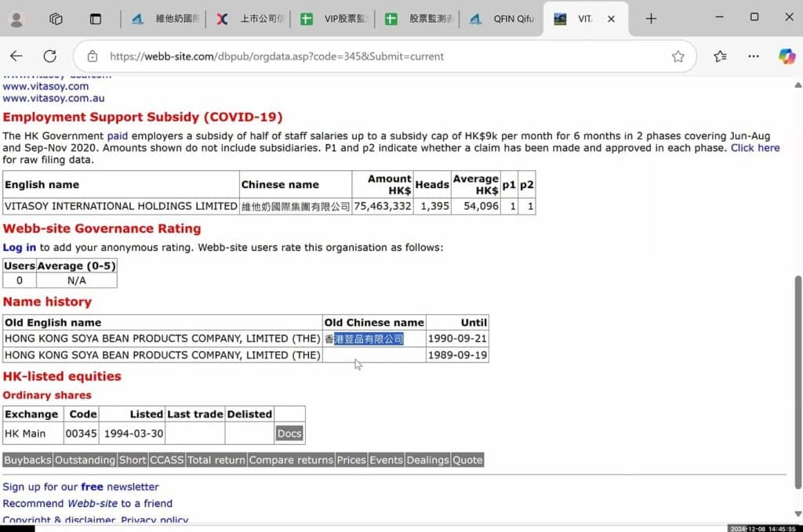Screen dimensions: 803x532
Task: Open the user profile icon
Action: click(x=16, y=19)
